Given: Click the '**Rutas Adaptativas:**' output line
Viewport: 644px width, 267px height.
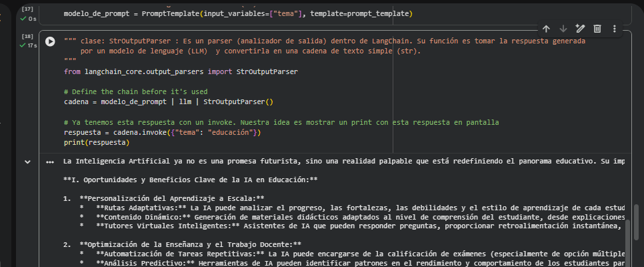Looking at the screenshot, I should coord(353,208).
